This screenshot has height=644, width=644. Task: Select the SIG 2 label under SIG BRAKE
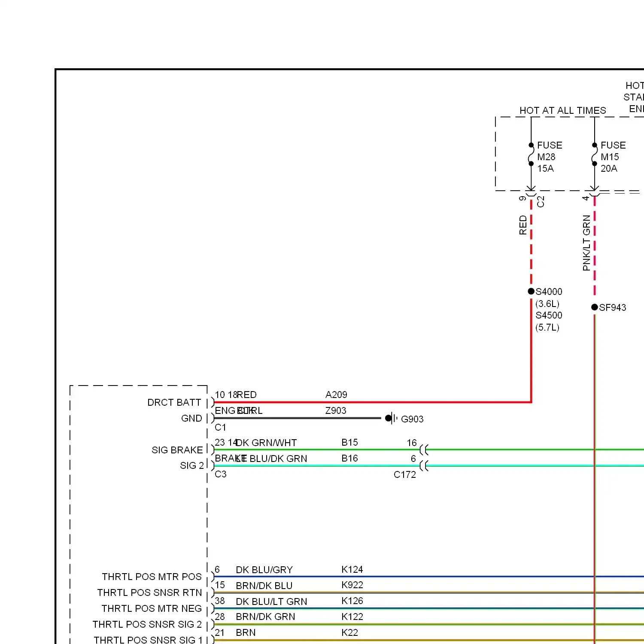[x=191, y=465]
